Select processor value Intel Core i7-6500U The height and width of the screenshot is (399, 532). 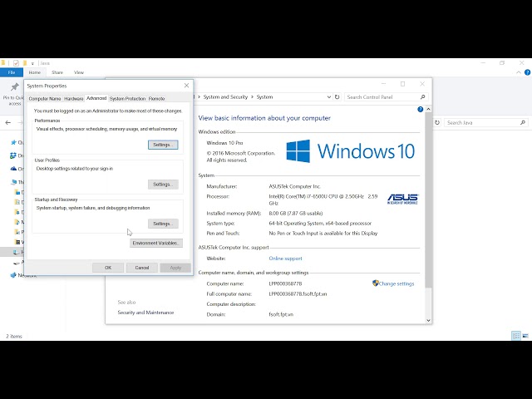323,199
